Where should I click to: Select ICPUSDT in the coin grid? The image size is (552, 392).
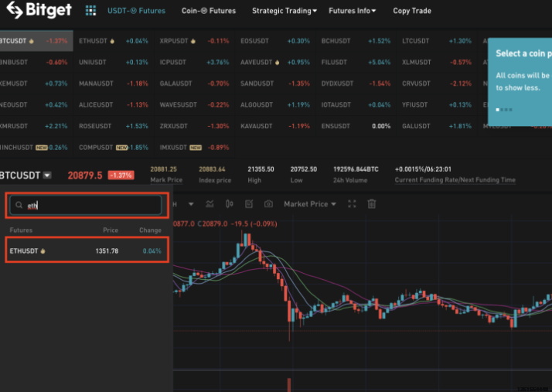[x=194, y=63]
